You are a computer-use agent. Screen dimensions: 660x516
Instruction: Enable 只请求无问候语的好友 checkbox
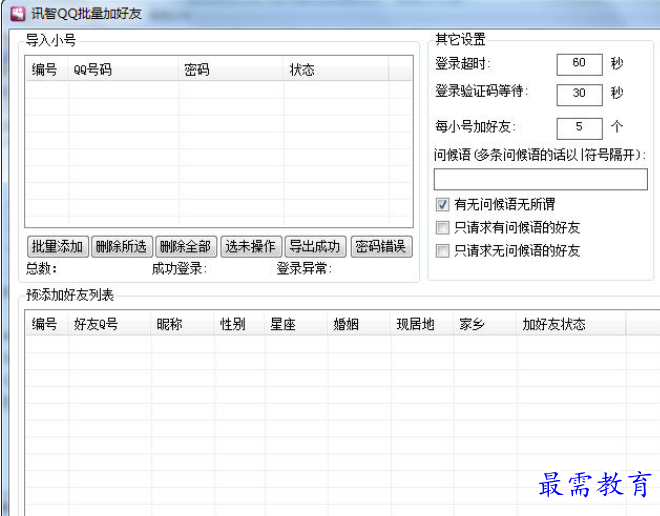coord(442,251)
